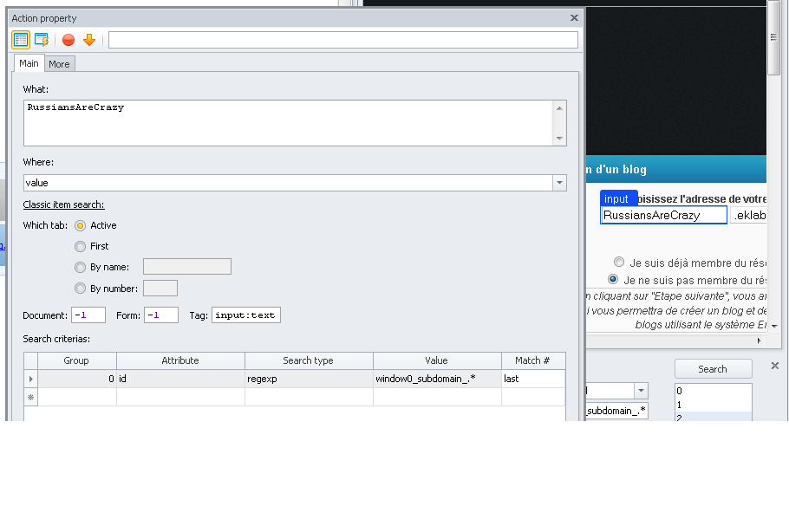This screenshot has height=532, width=789.
Task: Select the By name radio button
Action: click(x=80, y=267)
